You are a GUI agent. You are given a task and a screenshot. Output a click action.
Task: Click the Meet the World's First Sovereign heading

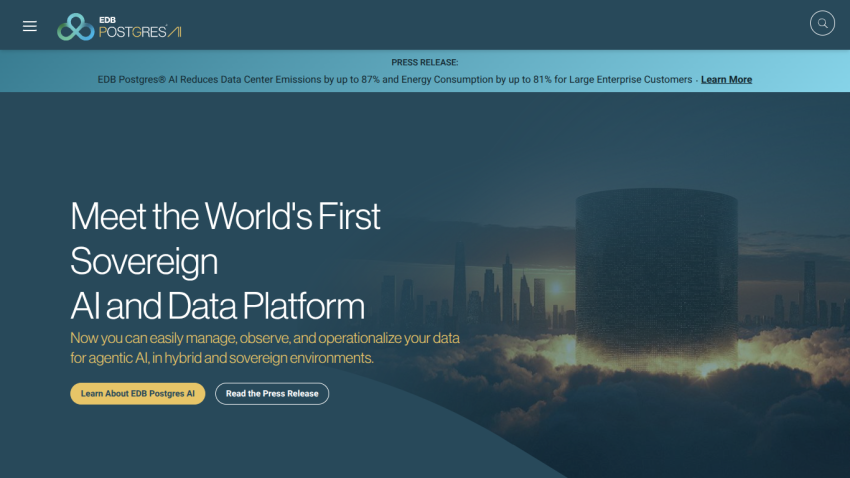(x=226, y=261)
